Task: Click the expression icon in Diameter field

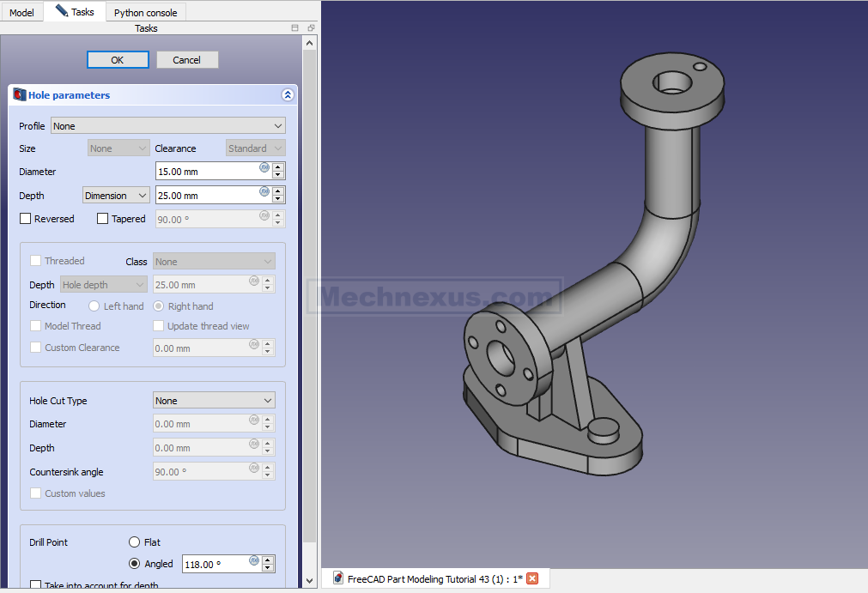Action: 264,167
